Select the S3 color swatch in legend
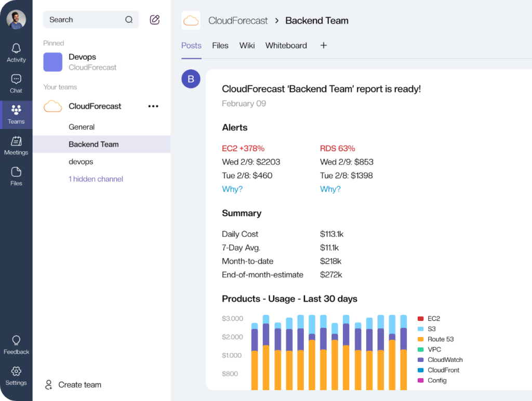Screen dimensions: 532x401 [x=421, y=329]
